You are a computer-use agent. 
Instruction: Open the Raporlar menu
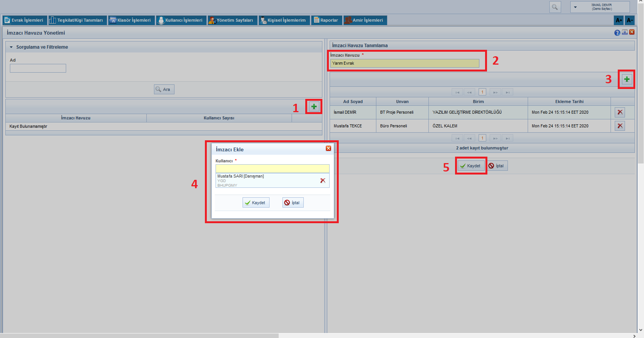[x=326, y=20]
